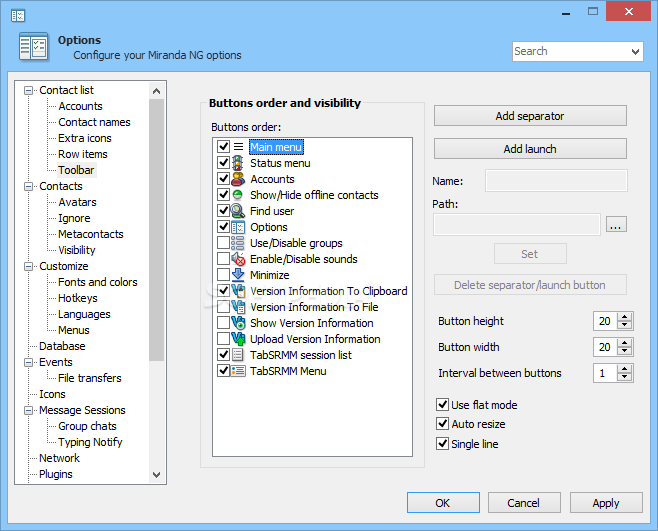Click the Show/Hide offline contacts icon
Image resolution: width=658 pixels, height=531 pixels.
pyautogui.click(x=238, y=194)
